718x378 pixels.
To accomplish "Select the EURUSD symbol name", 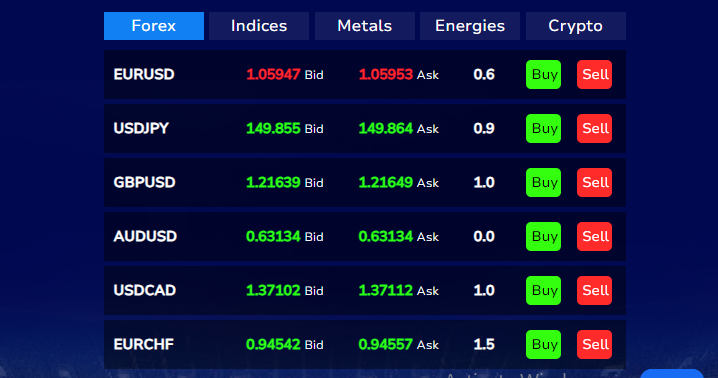I will click(144, 74).
